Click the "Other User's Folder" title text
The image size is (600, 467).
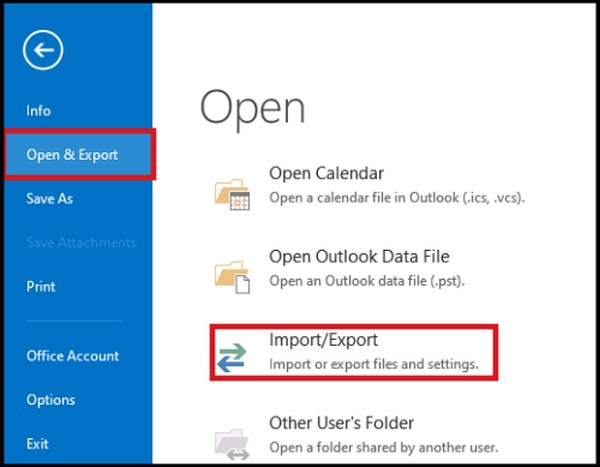click(x=341, y=423)
